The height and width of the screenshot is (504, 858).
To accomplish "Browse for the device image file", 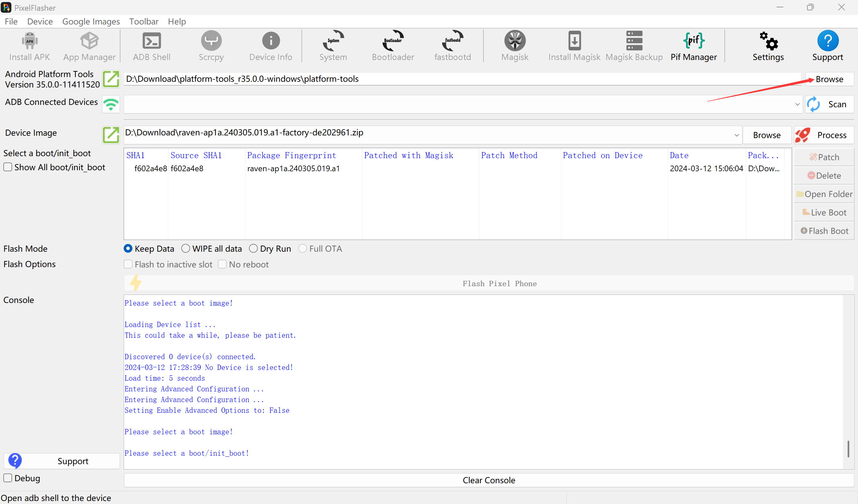I will [767, 135].
